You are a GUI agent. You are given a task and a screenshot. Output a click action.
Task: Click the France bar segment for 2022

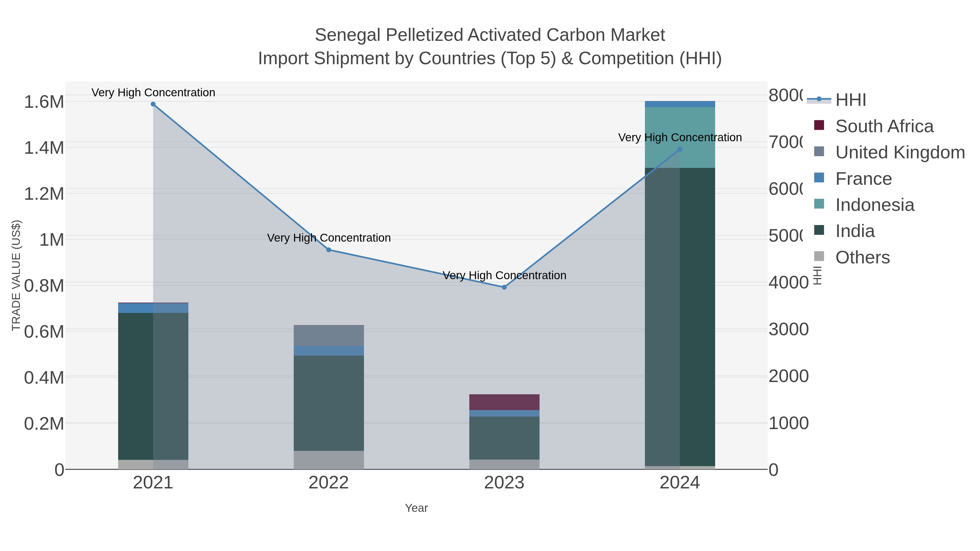[329, 351]
